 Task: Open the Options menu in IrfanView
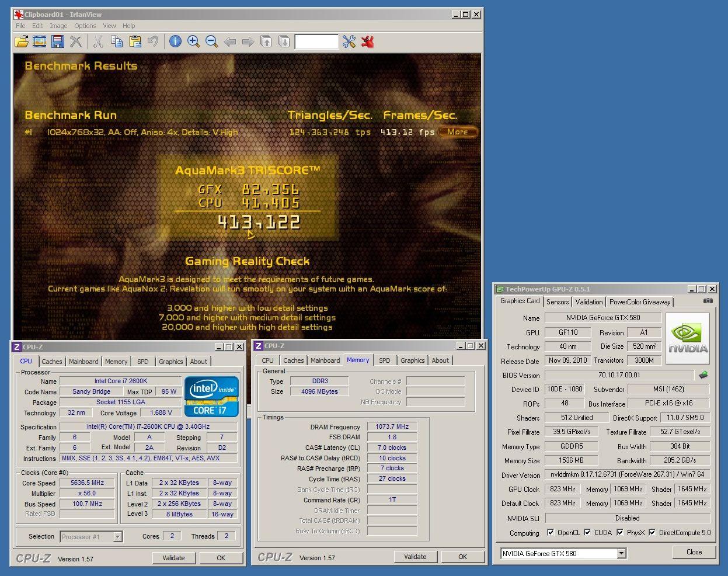click(x=85, y=26)
